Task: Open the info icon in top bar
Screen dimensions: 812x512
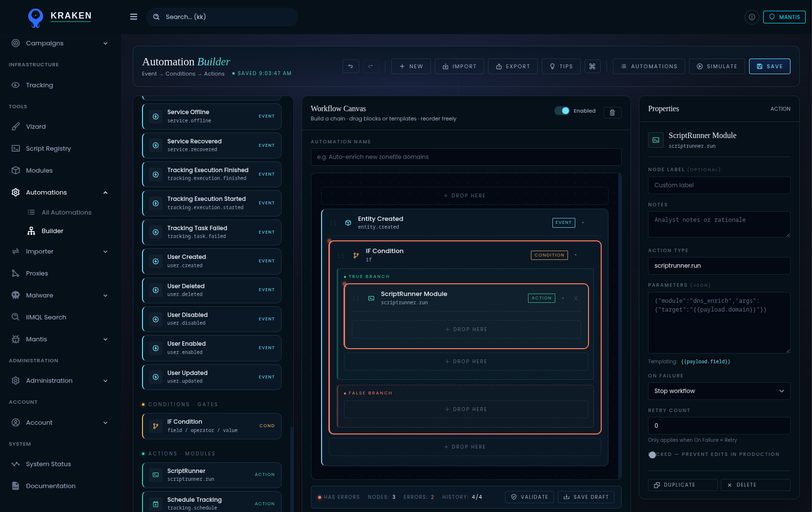Action: [751, 17]
